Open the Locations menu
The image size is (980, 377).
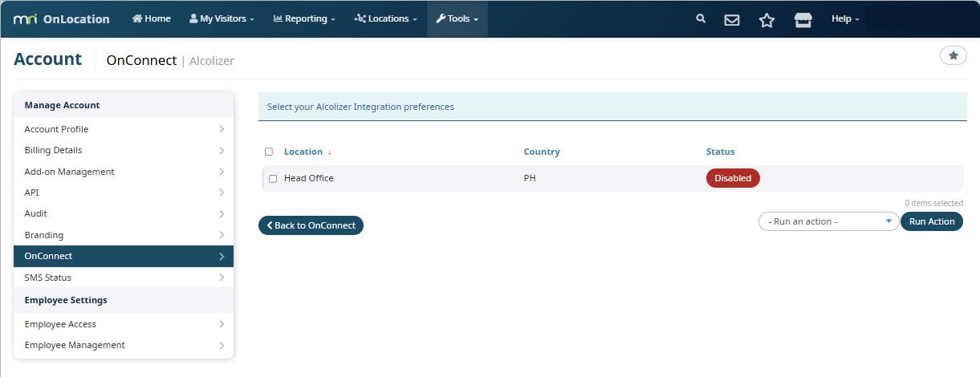(385, 18)
